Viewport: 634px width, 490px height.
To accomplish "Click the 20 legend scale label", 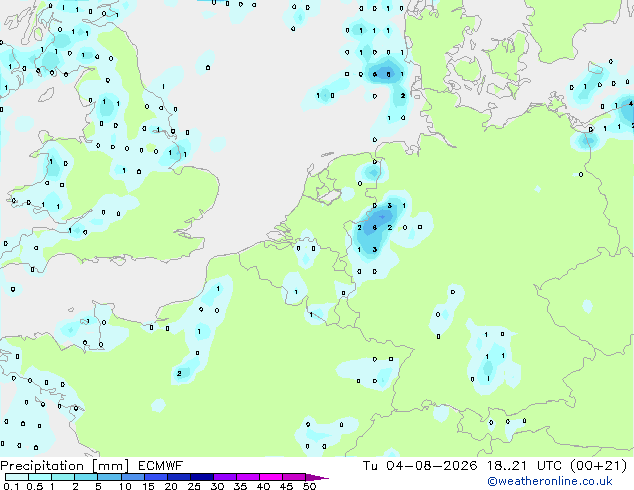I will coord(171,486).
